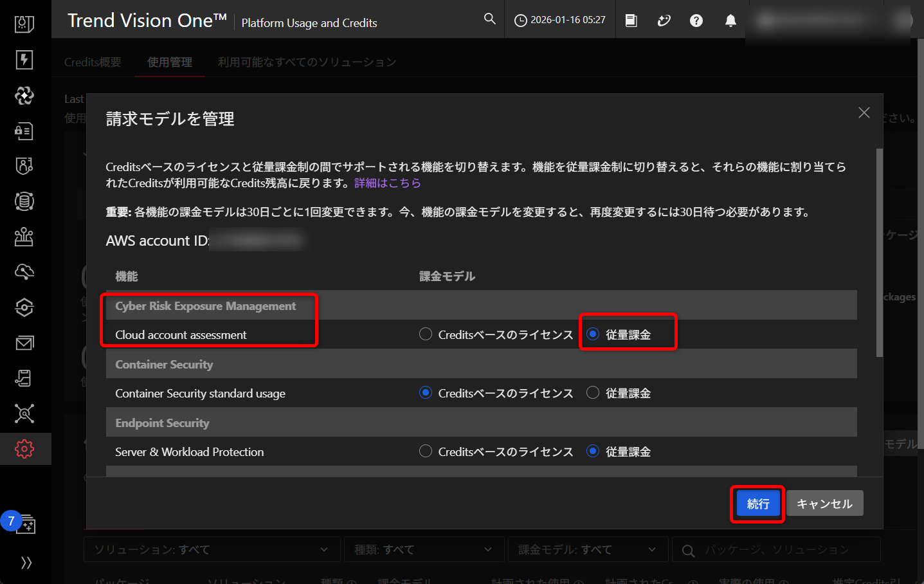
Task: Open the locked document sidebar icon
Action: (x=24, y=131)
